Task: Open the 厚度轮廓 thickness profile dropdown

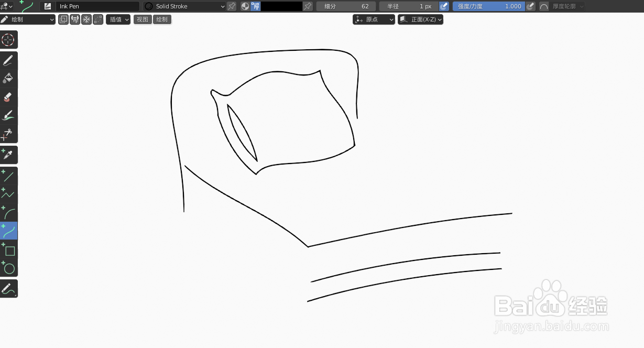Action: (x=567, y=6)
